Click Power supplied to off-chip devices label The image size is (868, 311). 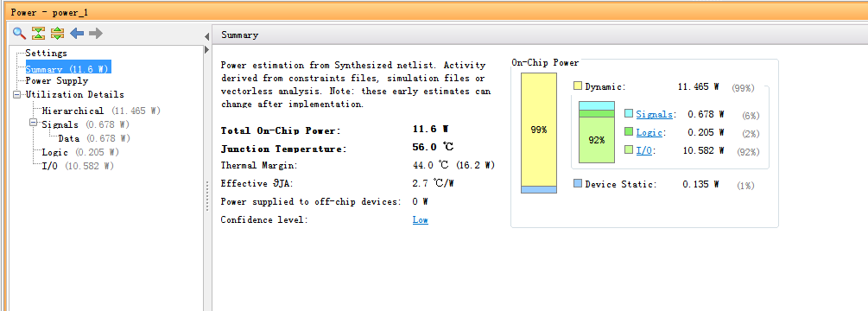(x=311, y=201)
